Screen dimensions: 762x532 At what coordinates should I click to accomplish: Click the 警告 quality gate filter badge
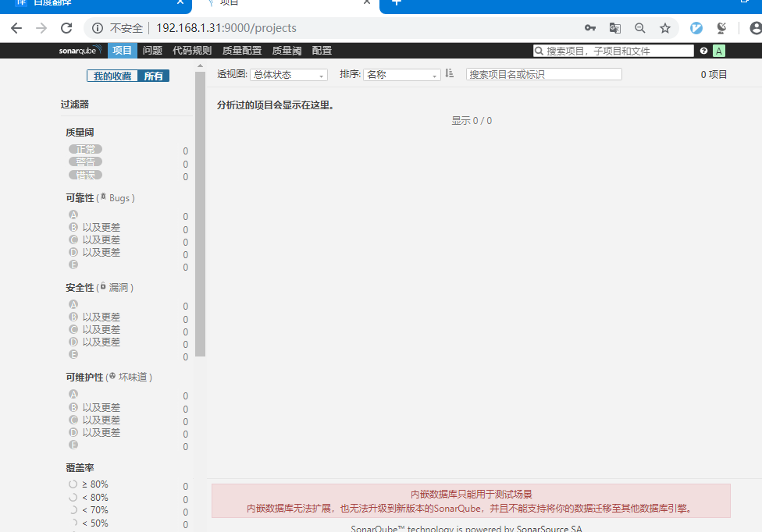(x=85, y=161)
